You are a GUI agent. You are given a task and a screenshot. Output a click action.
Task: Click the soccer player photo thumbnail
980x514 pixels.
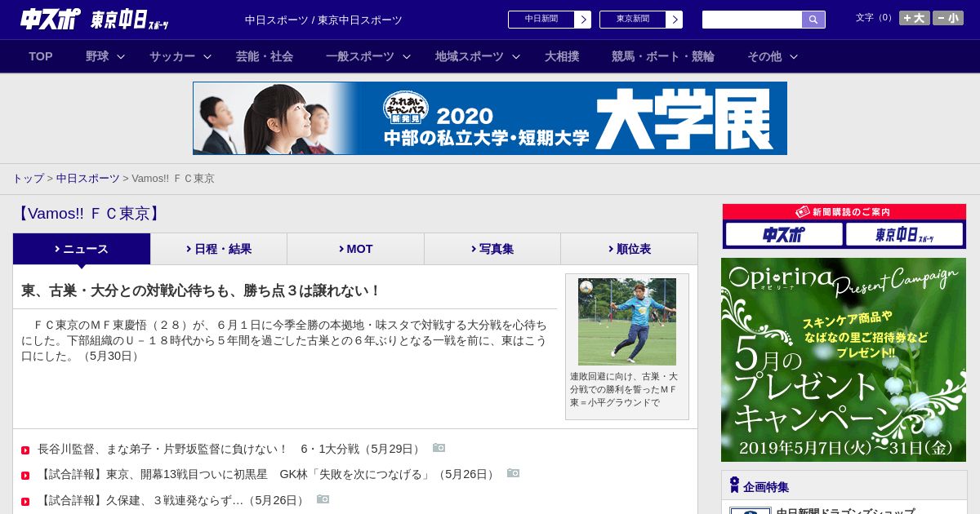coord(627,321)
